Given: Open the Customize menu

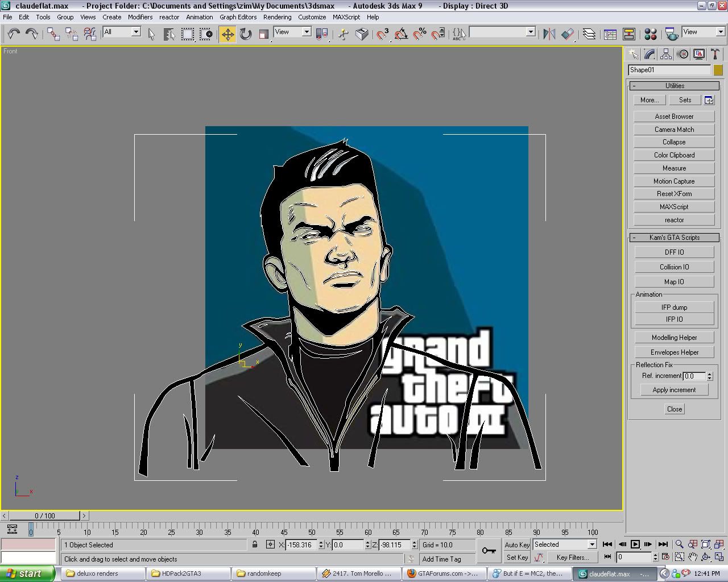Looking at the screenshot, I should pos(312,17).
